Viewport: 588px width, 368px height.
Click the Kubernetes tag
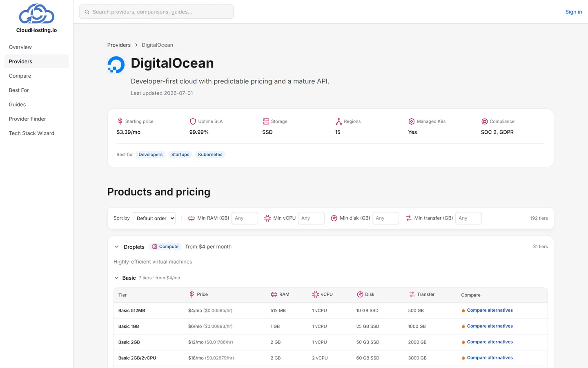(210, 155)
